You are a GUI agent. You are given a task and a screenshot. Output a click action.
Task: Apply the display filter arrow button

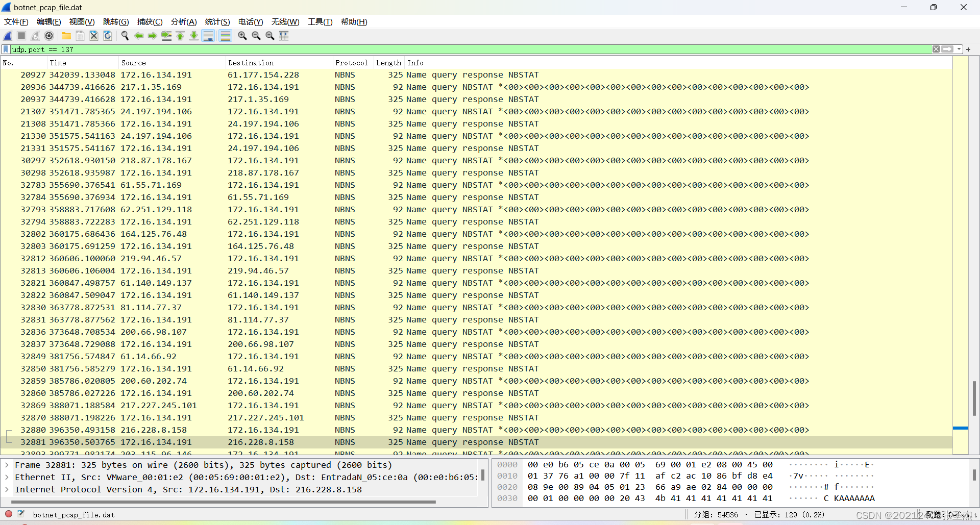pyautogui.click(x=947, y=49)
